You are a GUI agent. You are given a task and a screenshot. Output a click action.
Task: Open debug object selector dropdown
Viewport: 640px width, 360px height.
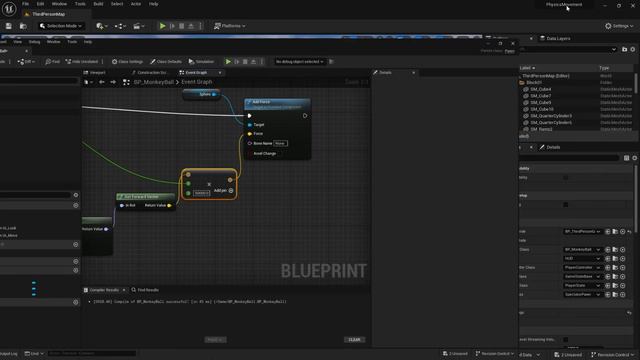point(299,62)
